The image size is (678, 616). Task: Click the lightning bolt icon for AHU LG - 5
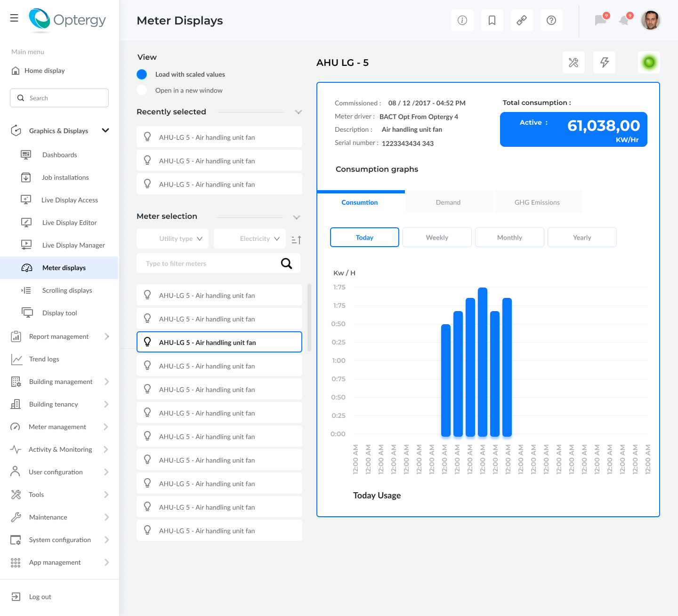[x=605, y=63]
